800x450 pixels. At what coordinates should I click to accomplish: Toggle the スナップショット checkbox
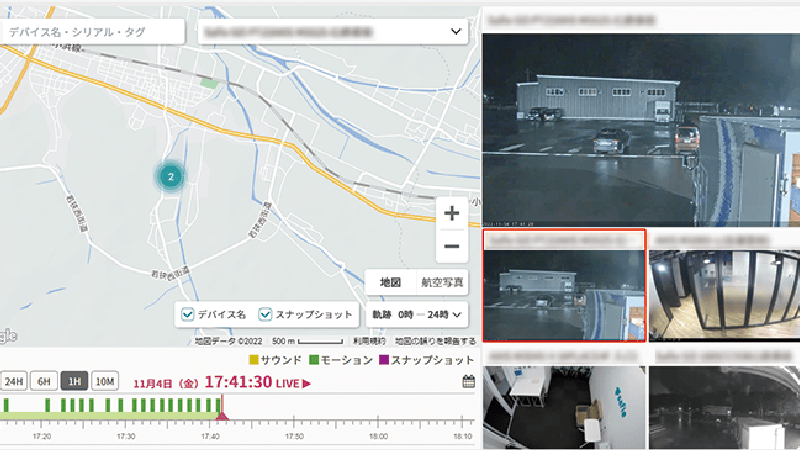(265, 314)
